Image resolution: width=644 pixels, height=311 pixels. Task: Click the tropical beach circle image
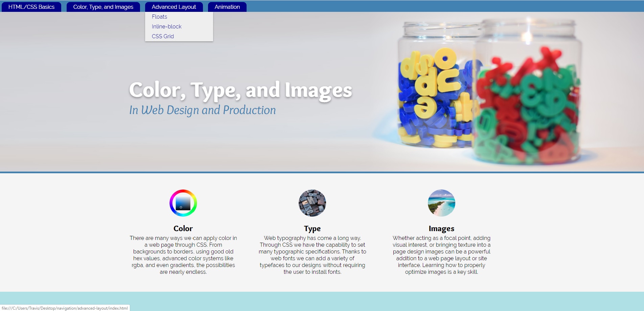(x=441, y=203)
